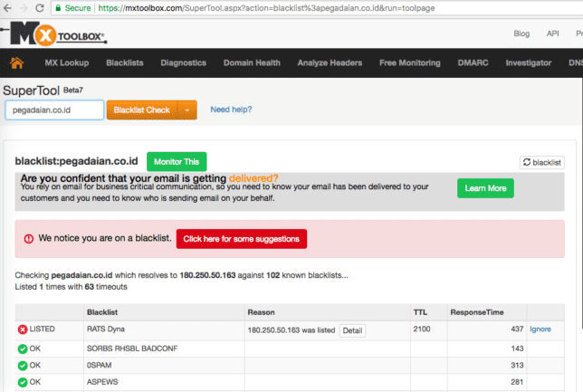This screenshot has width=583, height=392.
Task: Go to the DMARC menu item
Action: tap(473, 62)
